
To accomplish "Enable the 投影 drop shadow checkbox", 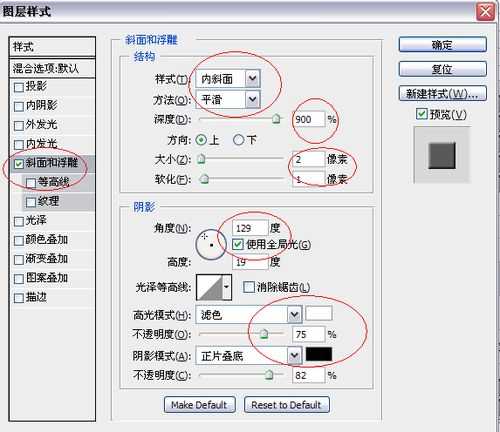I will [19, 88].
